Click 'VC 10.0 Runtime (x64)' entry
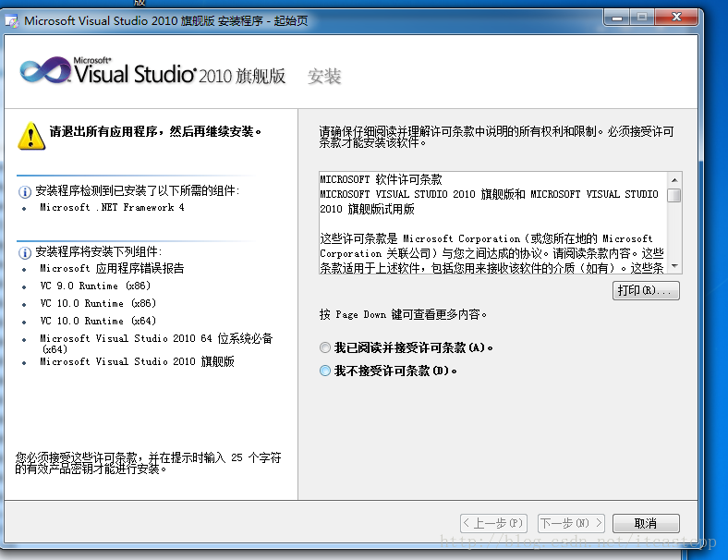The width and height of the screenshot is (728, 560). tap(98, 321)
